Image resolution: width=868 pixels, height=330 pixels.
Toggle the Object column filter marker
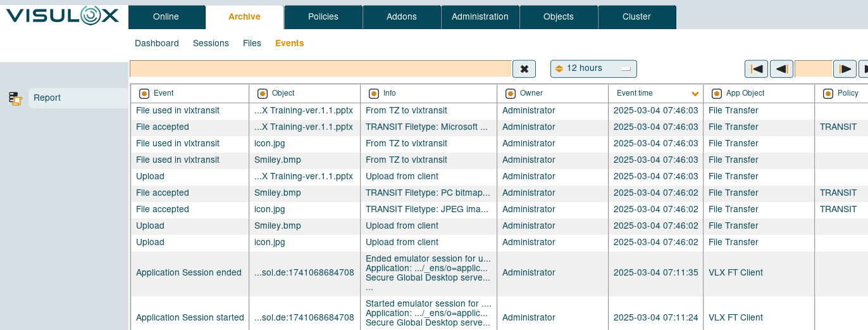pos(263,93)
